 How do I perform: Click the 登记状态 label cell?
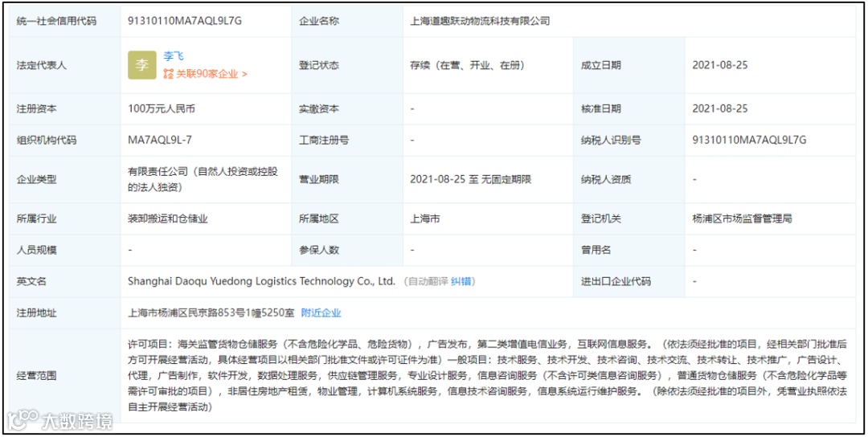click(347, 65)
